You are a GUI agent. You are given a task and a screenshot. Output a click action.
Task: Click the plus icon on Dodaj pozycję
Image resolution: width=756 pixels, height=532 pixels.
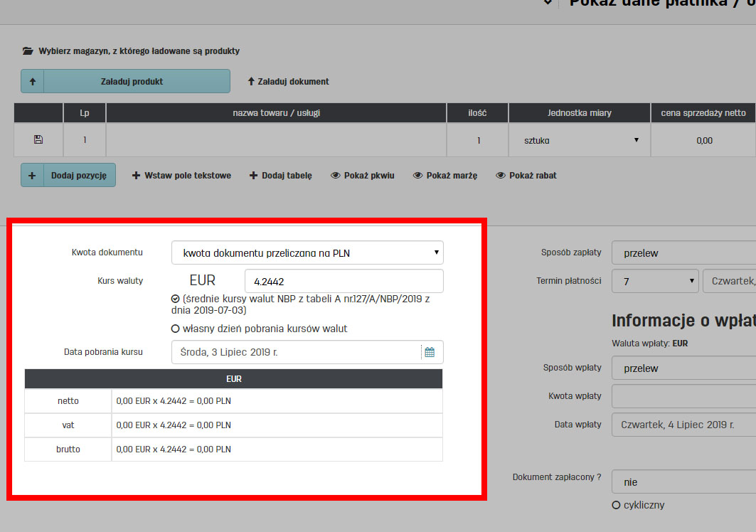pyautogui.click(x=32, y=176)
